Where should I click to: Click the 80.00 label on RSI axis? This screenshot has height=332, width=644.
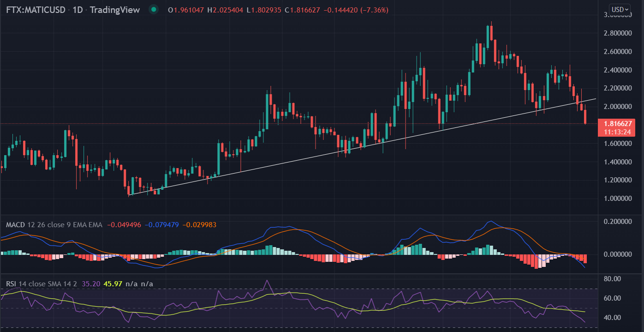(x=612, y=279)
